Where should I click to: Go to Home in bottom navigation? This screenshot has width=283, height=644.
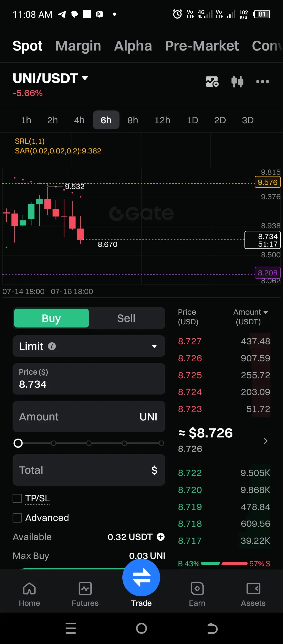click(x=29, y=594)
